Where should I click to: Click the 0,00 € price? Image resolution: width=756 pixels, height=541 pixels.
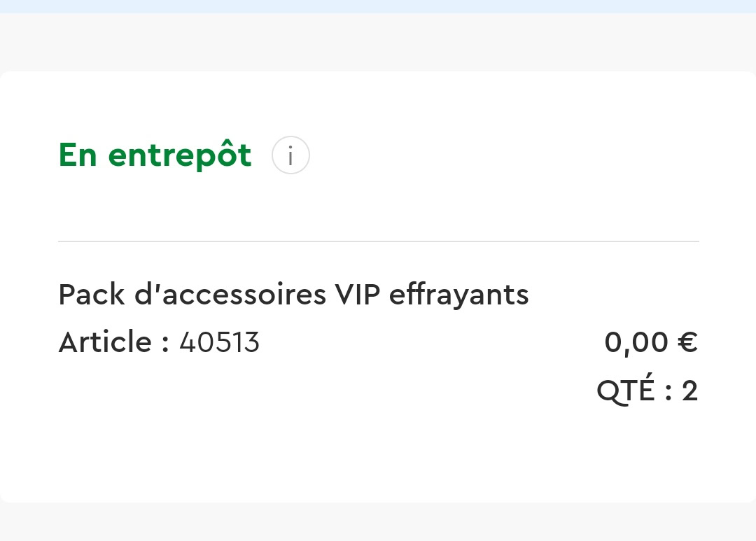tap(650, 342)
